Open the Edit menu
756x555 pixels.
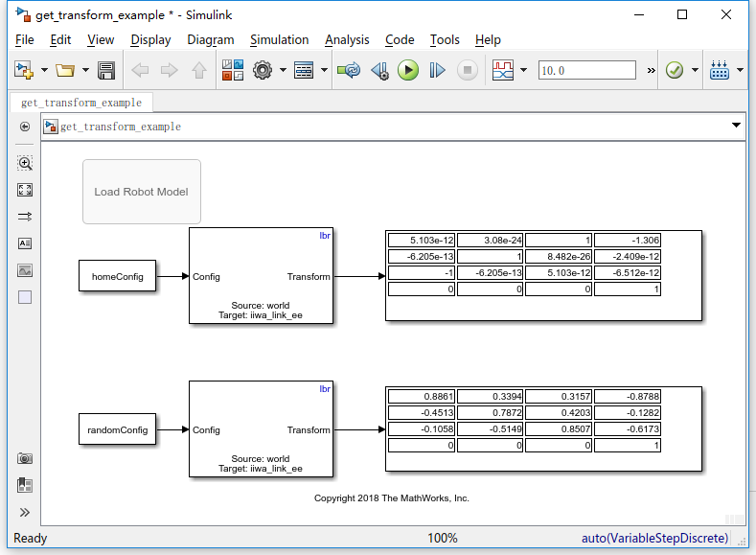pyautogui.click(x=60, y=39)
